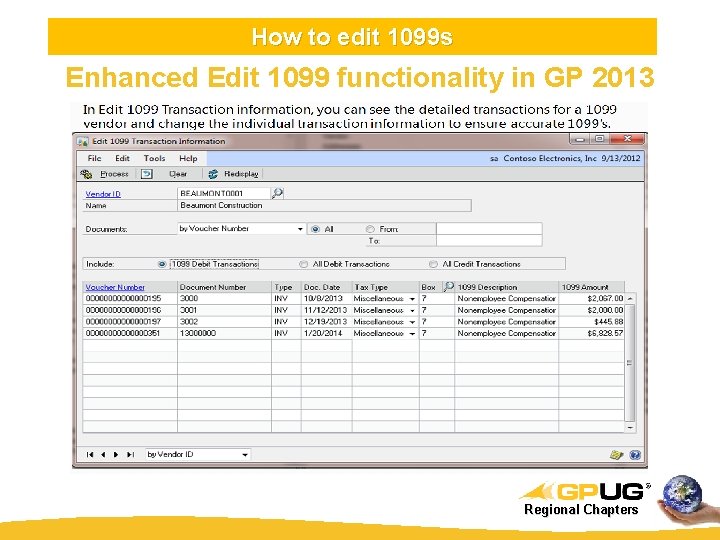
Task: Click document number 3001 cell
Action: pos(224,310)
